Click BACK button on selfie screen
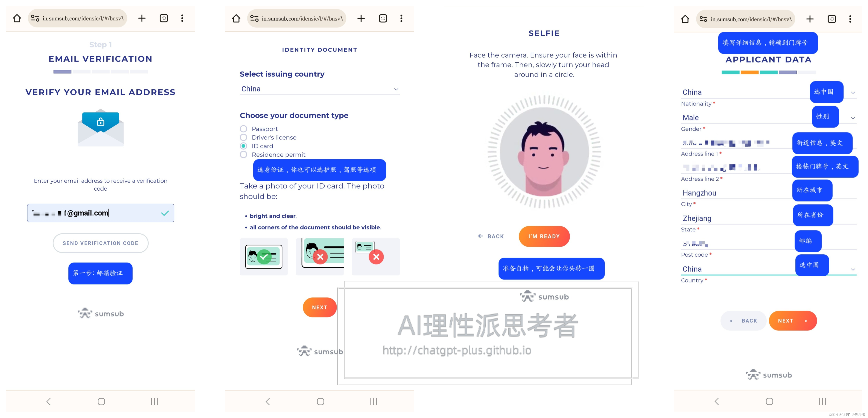 tap(491, 236)
